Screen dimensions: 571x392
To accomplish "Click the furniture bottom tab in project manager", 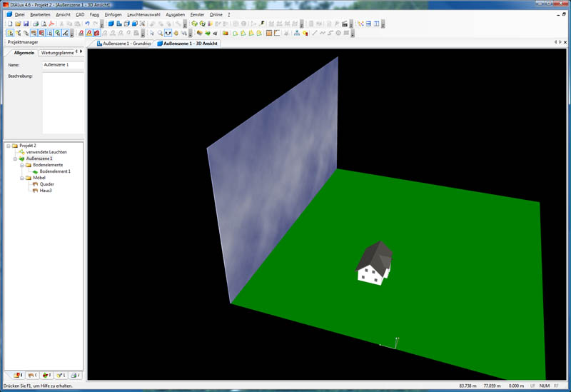I will (x=32, y=375).
